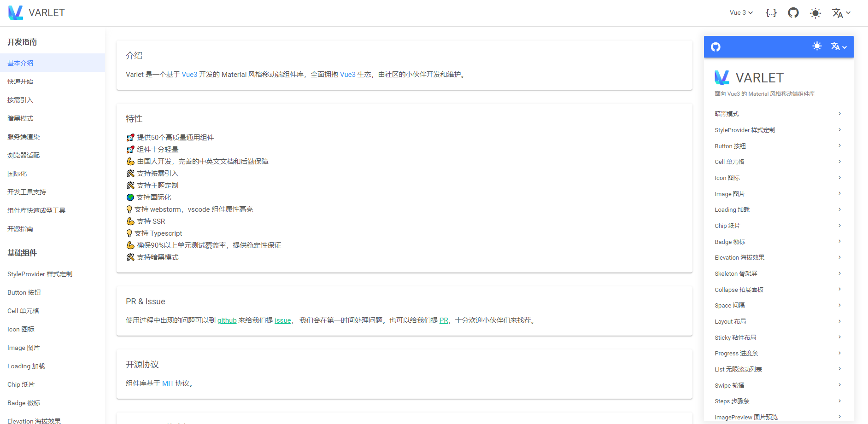The width and height of the screenshot is (868, 424).
Task: Toggle light/dark theme in top header
Action: click(815, 13)
